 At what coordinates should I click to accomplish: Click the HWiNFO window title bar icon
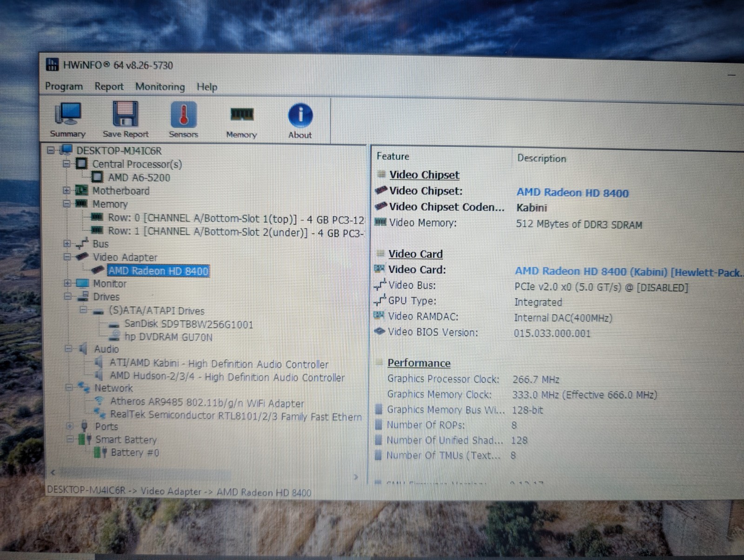pyautogui.click(x=52, y=64)
